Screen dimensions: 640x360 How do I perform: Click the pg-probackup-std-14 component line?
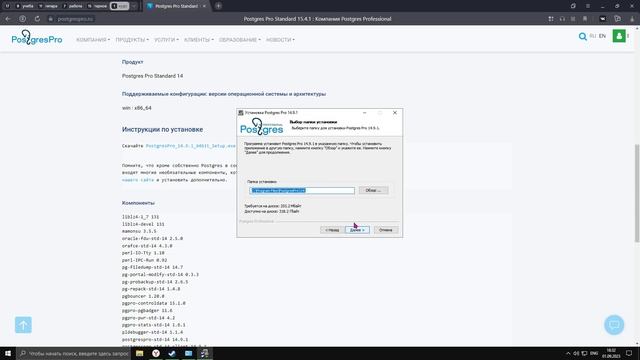tap(155, 282)
